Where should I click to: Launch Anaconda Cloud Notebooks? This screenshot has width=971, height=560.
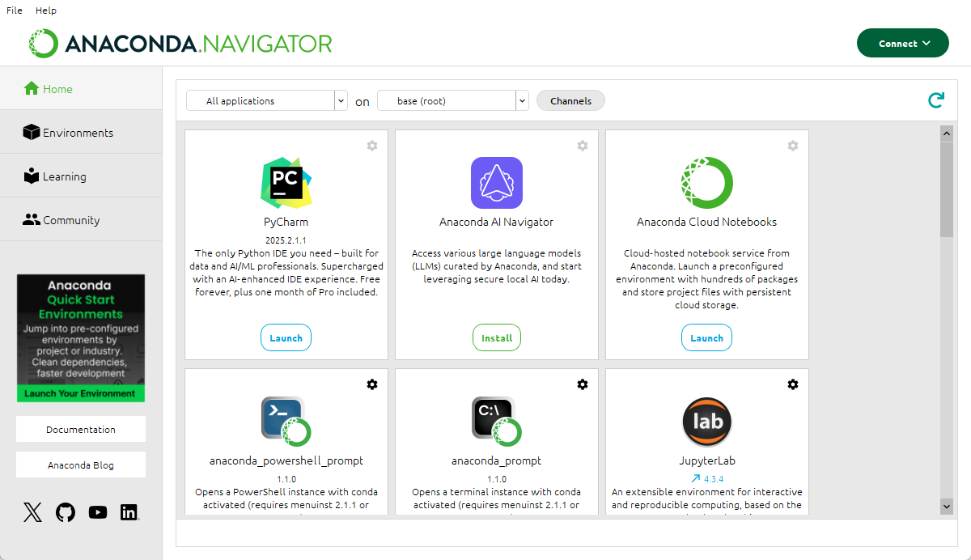[x=707, y=337]
